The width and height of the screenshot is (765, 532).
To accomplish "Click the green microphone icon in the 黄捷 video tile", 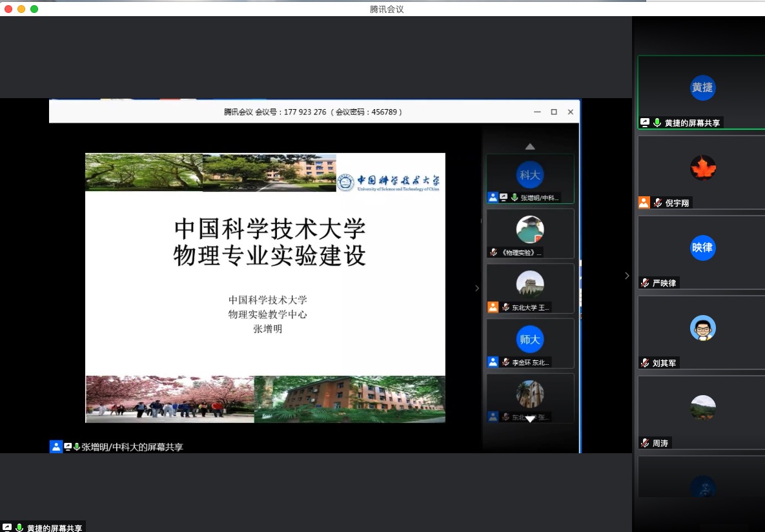I will click(657, 123).
